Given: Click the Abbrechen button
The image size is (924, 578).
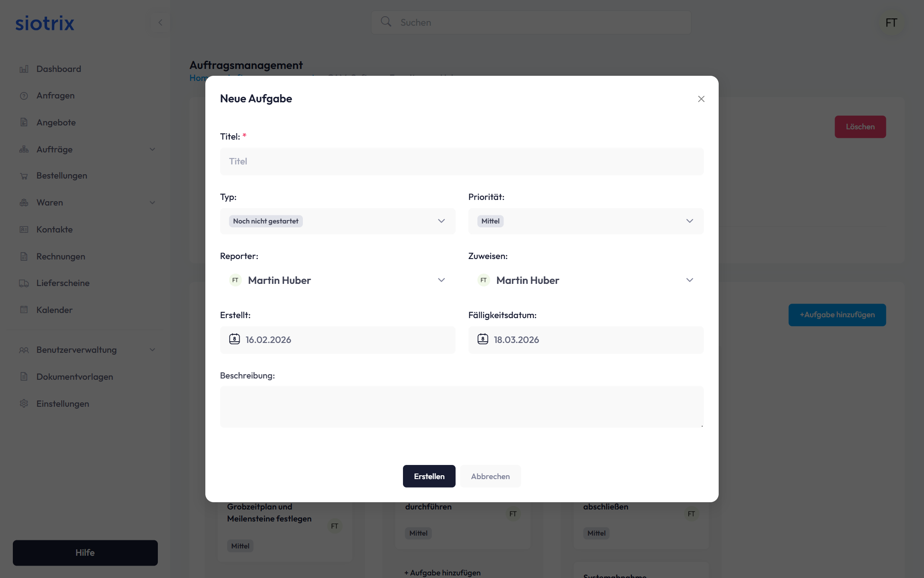Looking at the screenshot, I should point(490,476).
